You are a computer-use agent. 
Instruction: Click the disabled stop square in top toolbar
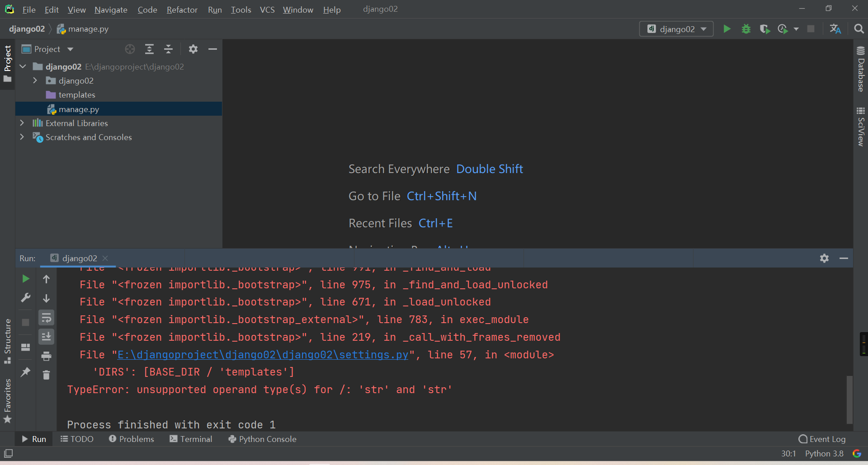point(811,29)
